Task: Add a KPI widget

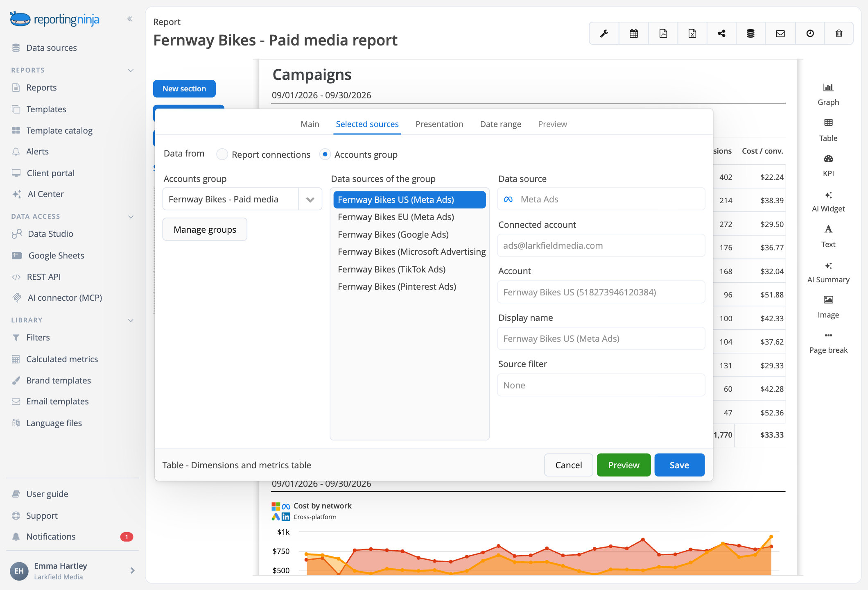Action: (828, 166)
